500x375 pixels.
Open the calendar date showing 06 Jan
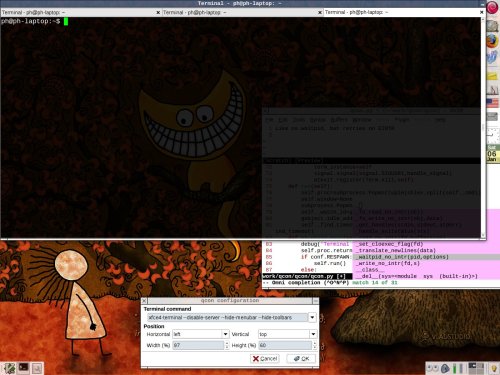492,154
